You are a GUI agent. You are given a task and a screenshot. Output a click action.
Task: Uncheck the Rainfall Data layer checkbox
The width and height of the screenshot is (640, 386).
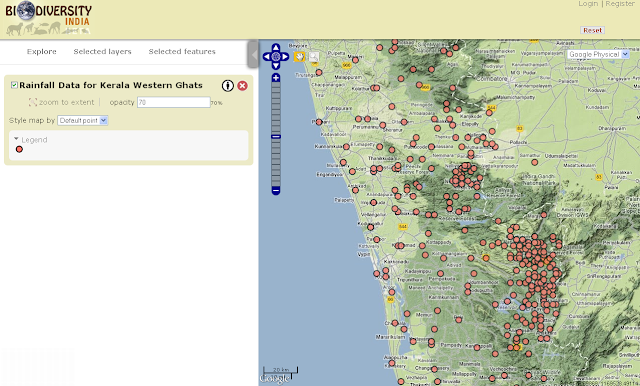coord(14,85)
